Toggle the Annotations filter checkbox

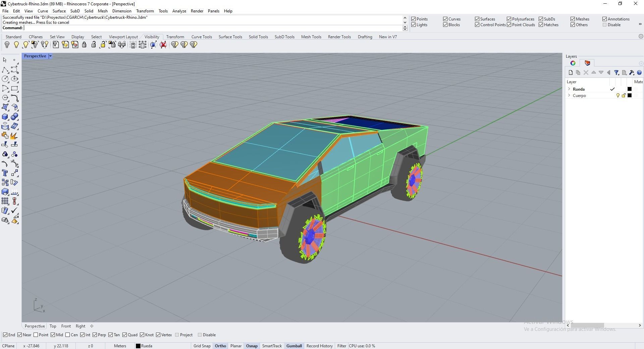[605, 19]
